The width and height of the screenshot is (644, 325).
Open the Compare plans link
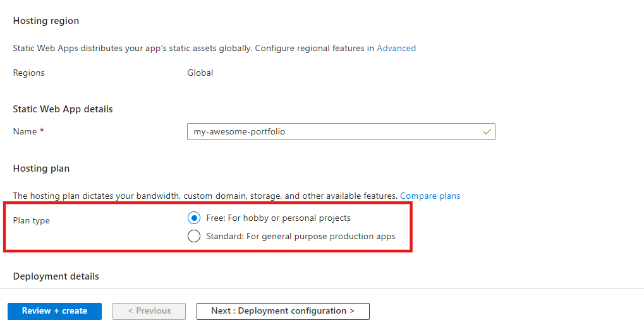pos(430,196)
